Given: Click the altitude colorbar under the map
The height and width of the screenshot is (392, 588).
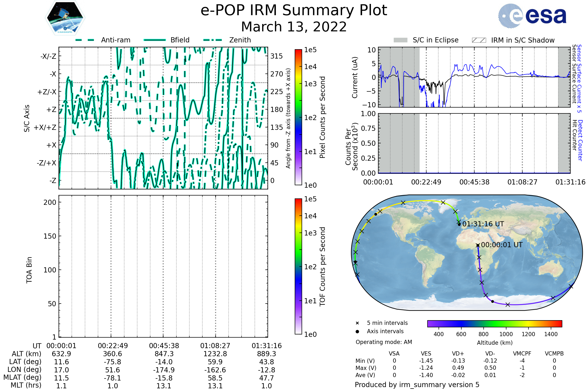Looking at the screenshot, I should [494, 323].
